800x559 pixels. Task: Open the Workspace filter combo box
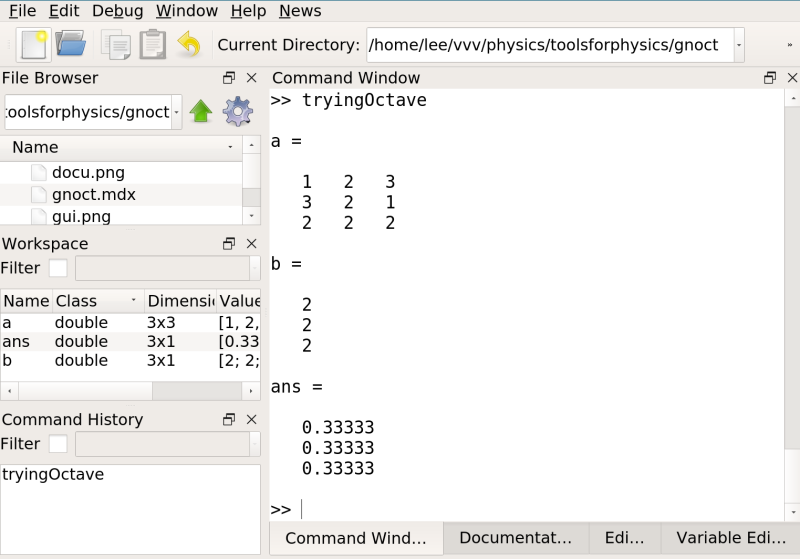tap(167, 268)
